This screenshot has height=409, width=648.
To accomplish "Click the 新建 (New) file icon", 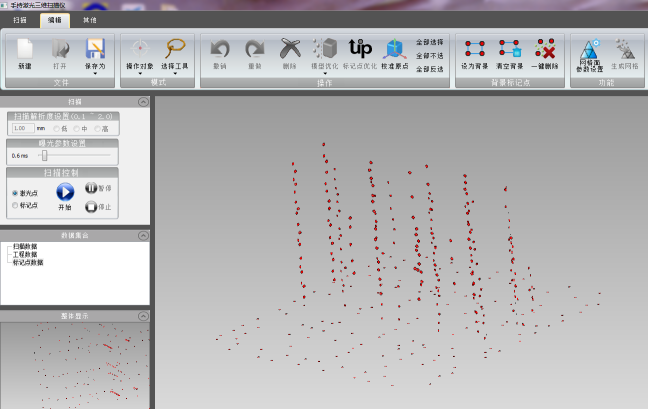I will (25, 49).
